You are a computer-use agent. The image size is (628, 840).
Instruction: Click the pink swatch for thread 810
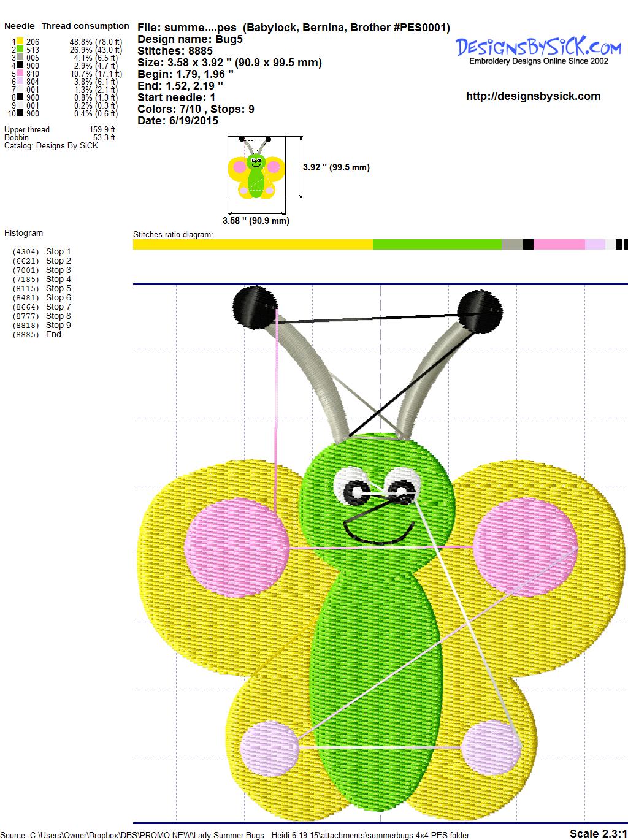20,74
